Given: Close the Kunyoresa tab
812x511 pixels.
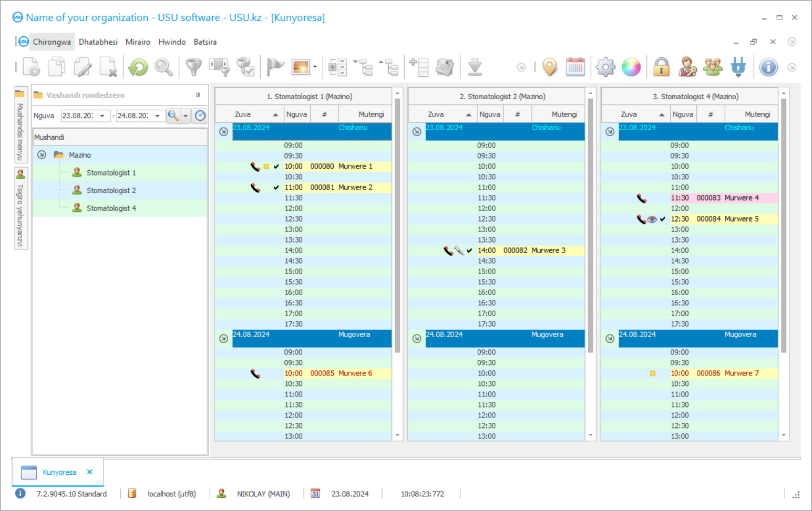Looking at the screenshot, I should coord(89,472).
